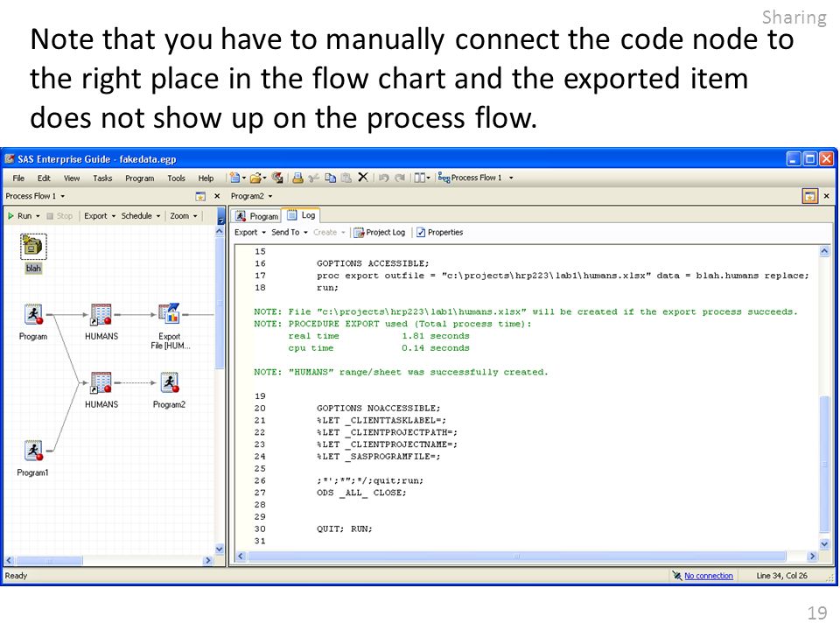This screenshot has height=630, width=840.
Task: Click log line "QUIT; RUN;"
Action: coord(344,528)
